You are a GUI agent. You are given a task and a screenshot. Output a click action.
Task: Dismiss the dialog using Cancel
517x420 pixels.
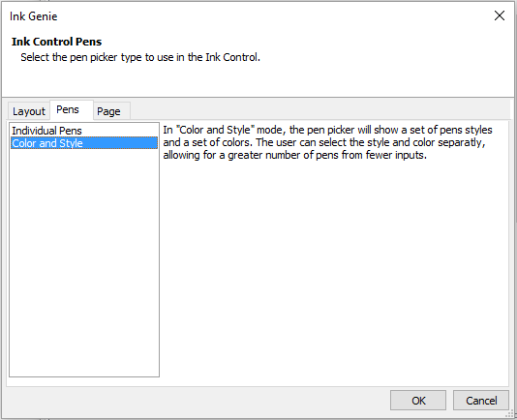481,401
